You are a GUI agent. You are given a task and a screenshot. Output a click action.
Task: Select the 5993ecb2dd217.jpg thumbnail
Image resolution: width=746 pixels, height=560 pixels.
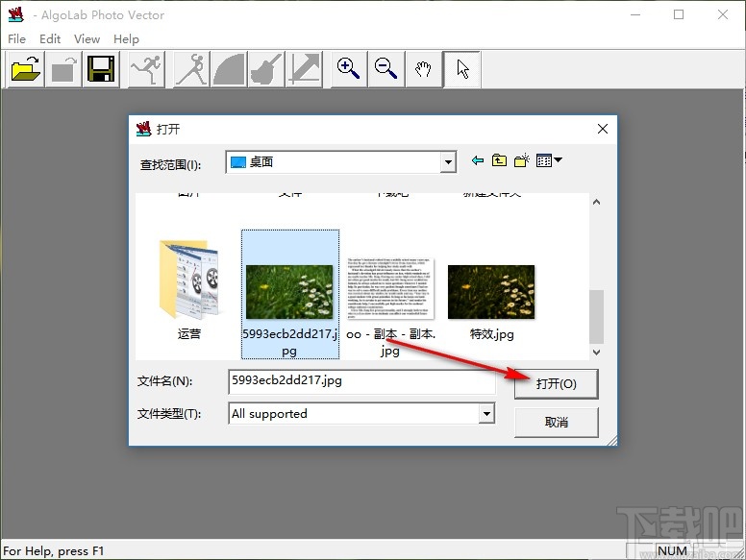pos(290,294)
